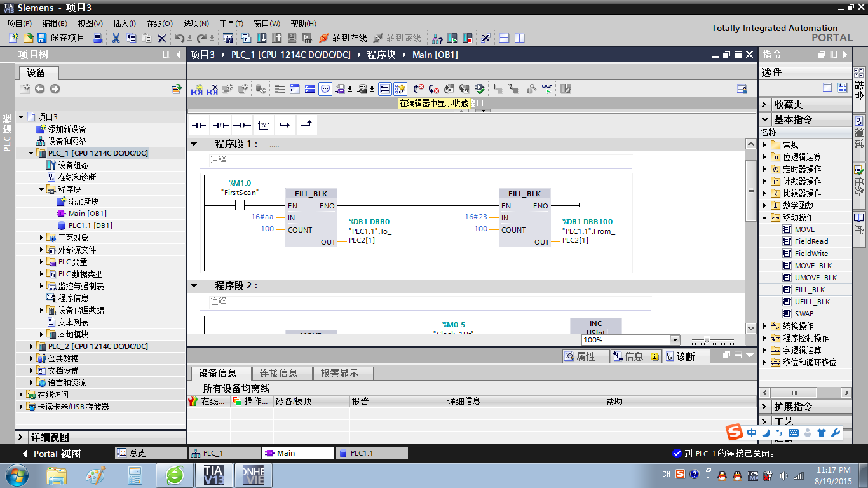Image resolution: width=868 pixels, height=488 pixels.
Task: Expand the 位逻辑运算 instruction folder
Action: (x=765, y=157)
